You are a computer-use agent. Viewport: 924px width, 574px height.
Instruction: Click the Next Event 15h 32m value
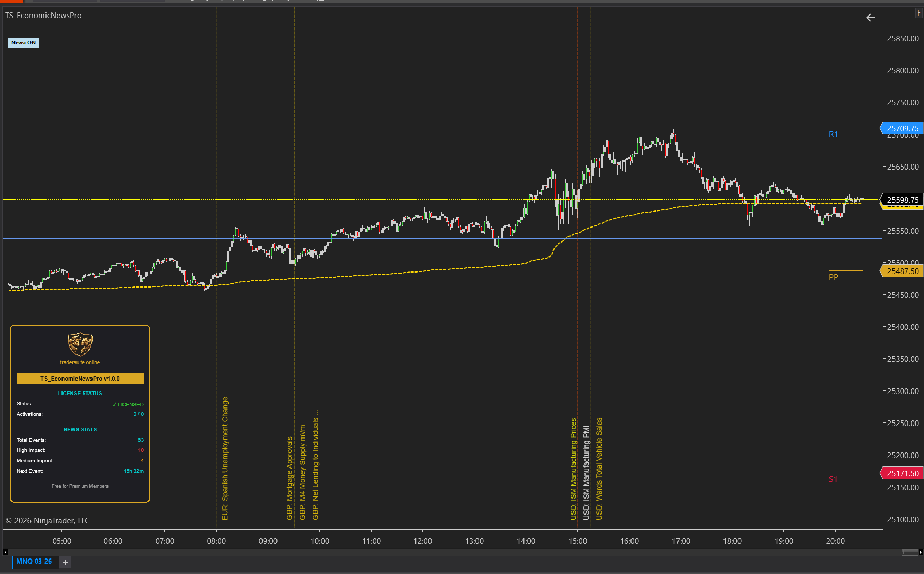(x=133, y=471)
